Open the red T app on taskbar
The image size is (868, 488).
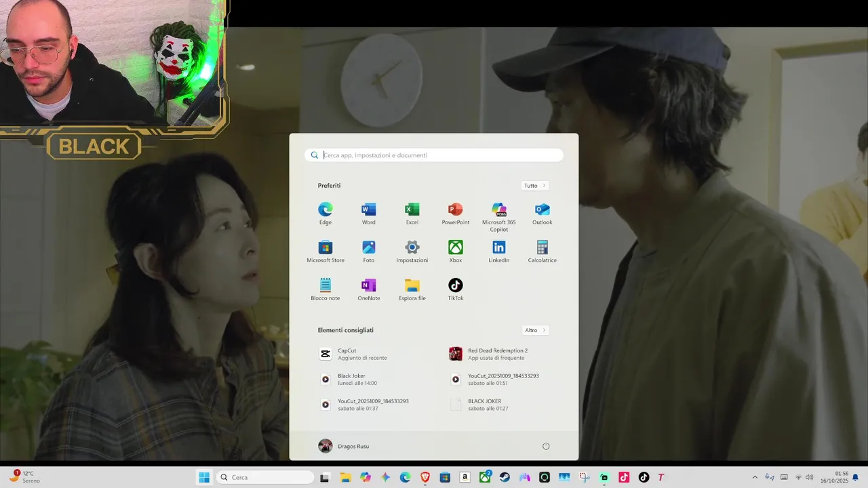(661, 477)
